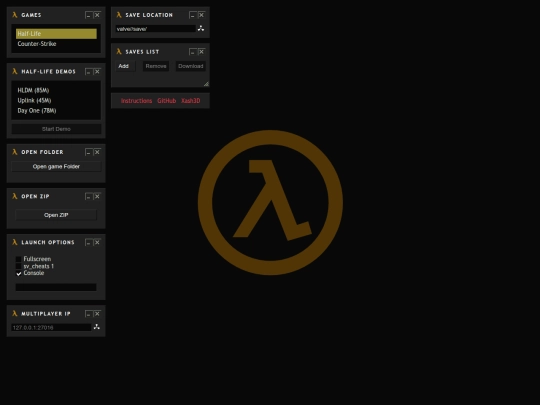
Task: Close the Save Location panel
Action: click(201, 15)
